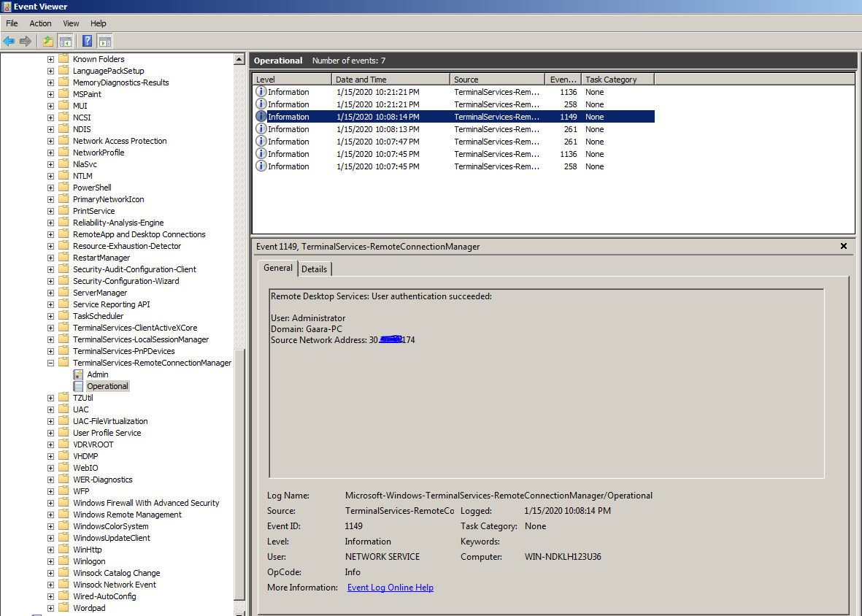Click the Up One Level folder icon
This screenshot has width=862, height=616.
(48, 41)
